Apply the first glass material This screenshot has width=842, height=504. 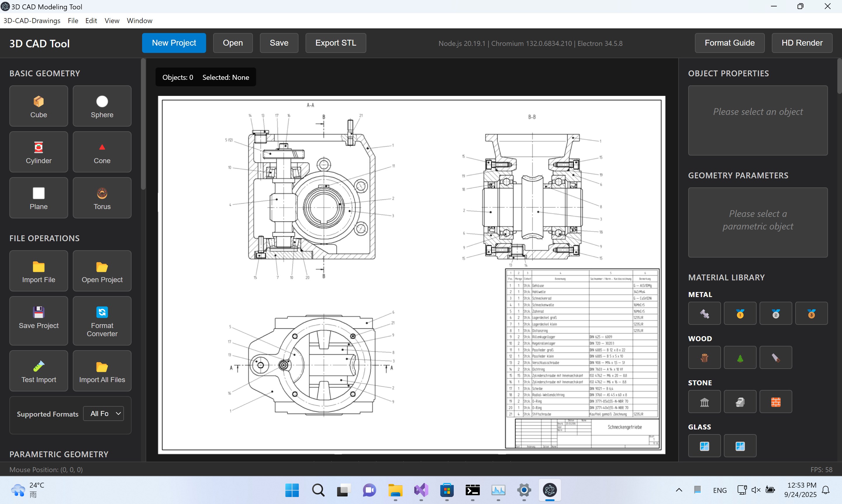point(704,446)
